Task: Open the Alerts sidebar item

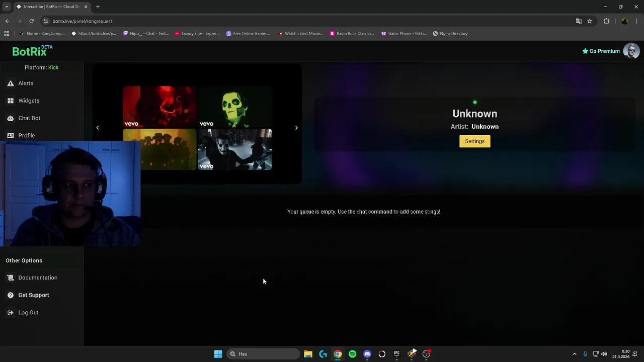Action: 26,83
